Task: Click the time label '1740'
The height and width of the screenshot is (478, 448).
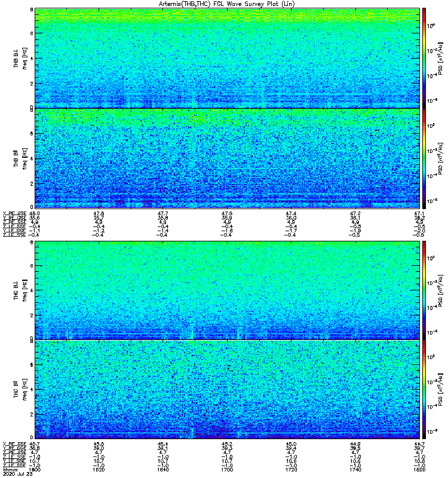Action: 355,470
